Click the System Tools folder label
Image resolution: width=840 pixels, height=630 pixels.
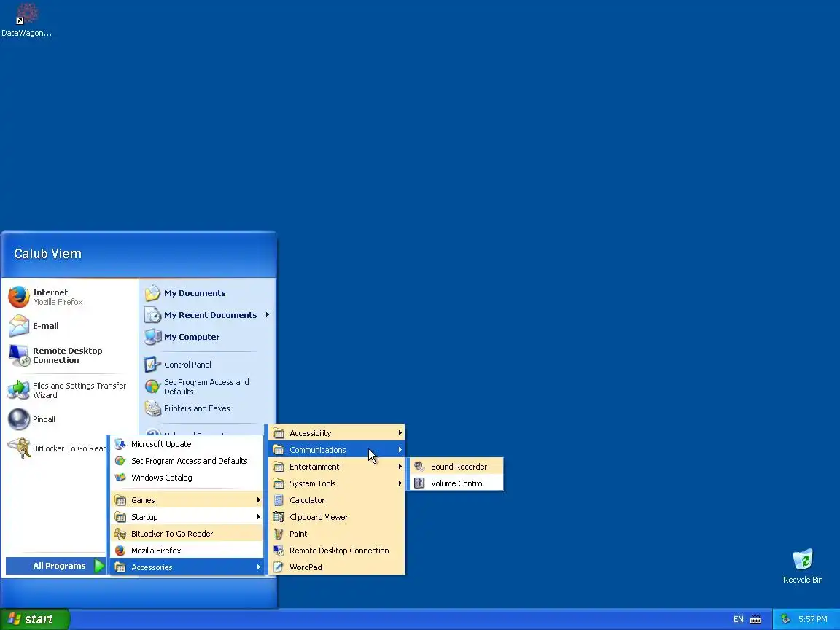(312, 483)
